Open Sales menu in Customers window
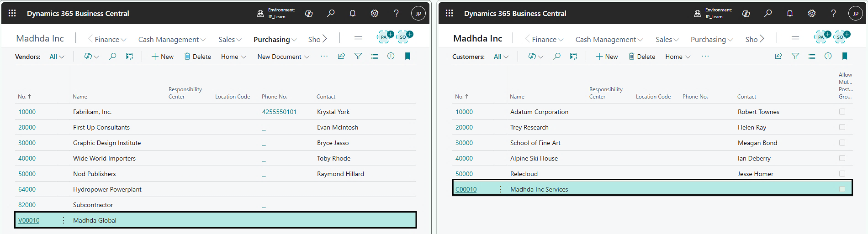 point(667,39)
